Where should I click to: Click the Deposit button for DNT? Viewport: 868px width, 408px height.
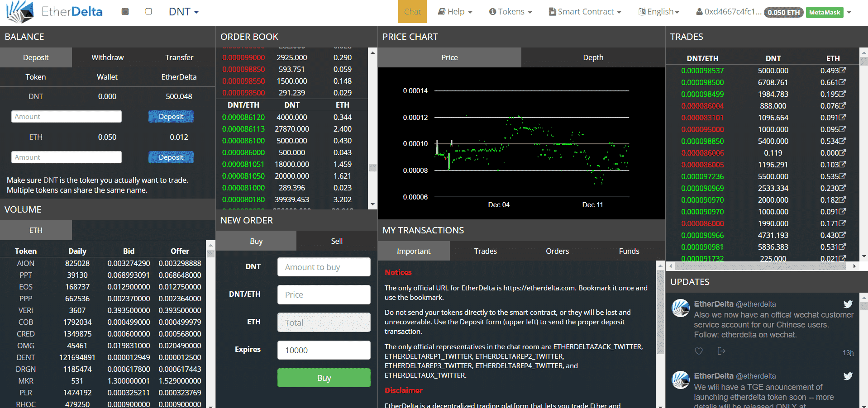(171, 117)
